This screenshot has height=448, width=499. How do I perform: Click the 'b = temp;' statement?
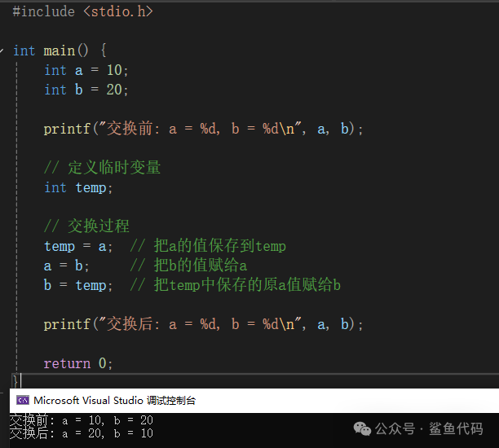[78, 285]
